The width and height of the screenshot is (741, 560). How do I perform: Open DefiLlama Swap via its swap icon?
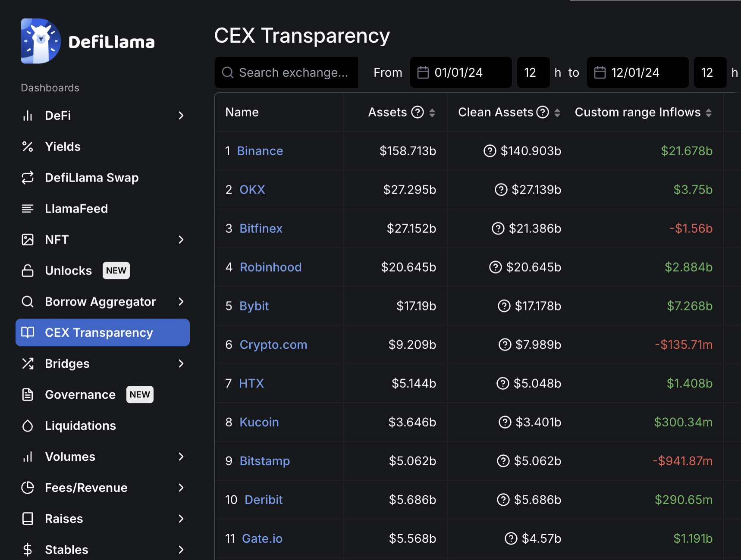pos(28,177)
